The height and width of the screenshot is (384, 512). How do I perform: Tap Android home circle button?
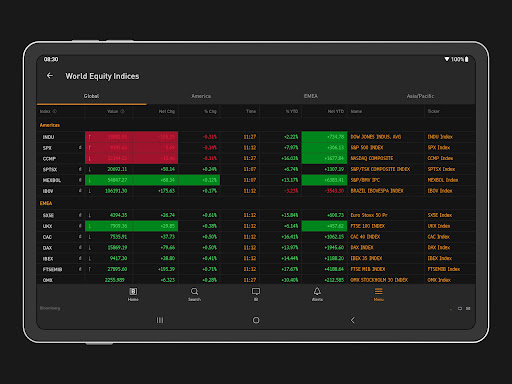tap(256, 320)
